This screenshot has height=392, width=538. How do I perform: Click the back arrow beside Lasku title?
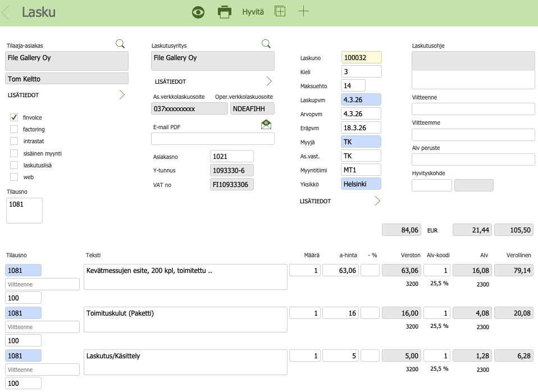(x=6, y=12)
